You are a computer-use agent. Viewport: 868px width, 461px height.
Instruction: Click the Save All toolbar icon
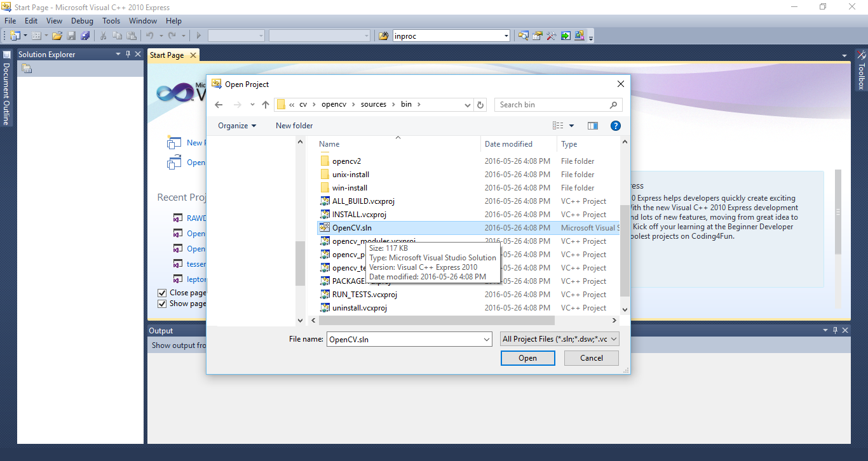85,36
